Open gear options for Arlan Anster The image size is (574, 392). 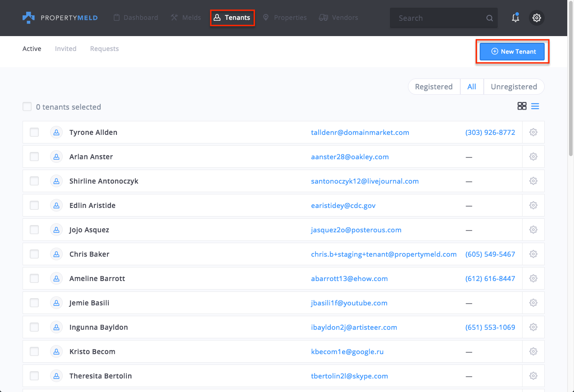(x=533, y=157)
